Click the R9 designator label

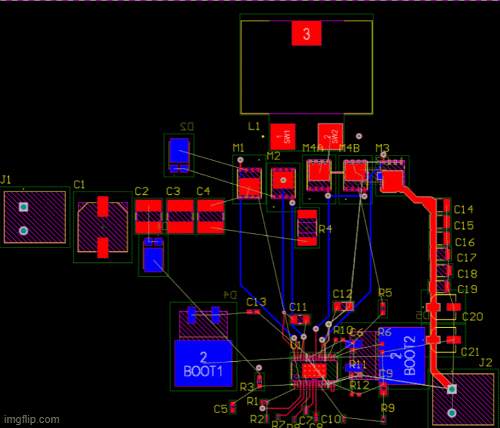pyautogui.click(x=388, y=408)
